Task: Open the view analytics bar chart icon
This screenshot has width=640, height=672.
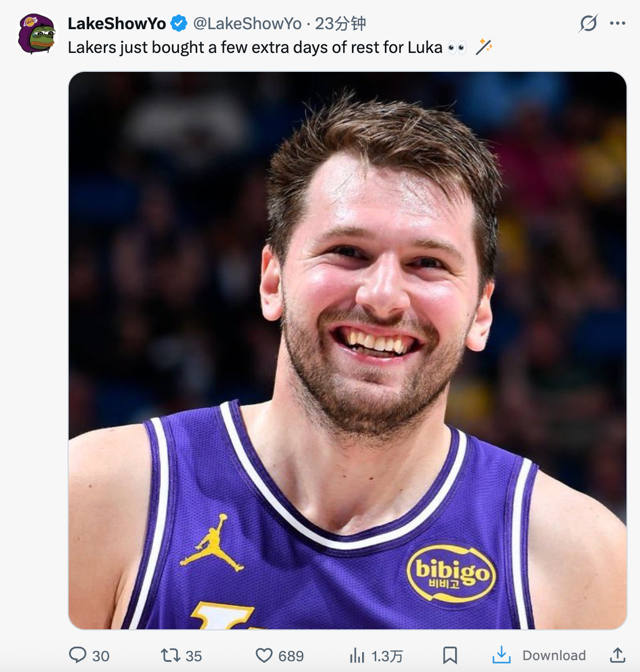Action: 357,656
